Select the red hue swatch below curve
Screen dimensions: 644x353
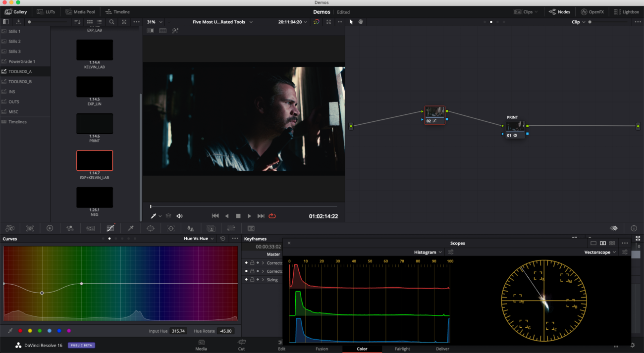click(20, 331)
